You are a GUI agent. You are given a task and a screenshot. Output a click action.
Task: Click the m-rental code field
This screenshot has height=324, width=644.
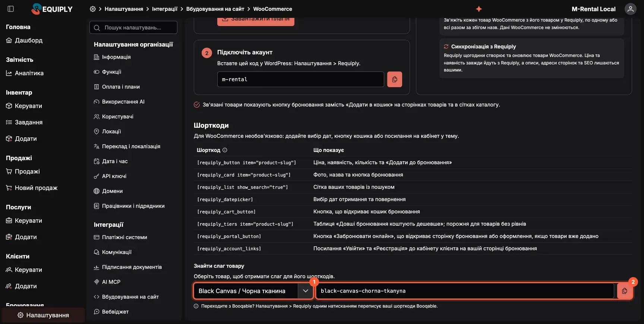pyautogui.click(x=300, y=79)
